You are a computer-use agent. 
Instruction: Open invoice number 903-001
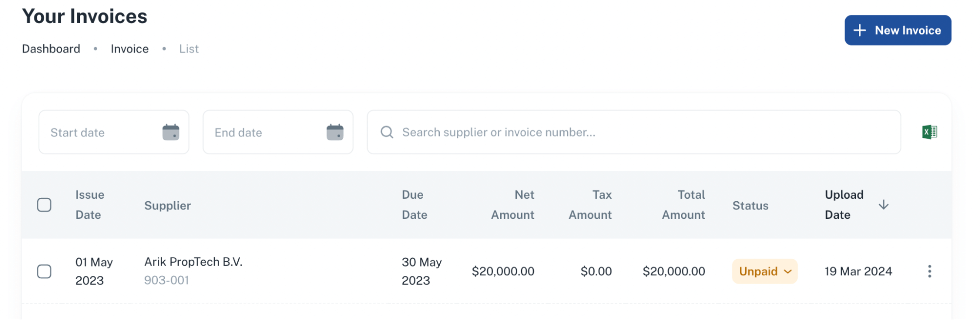click(167, 281)
